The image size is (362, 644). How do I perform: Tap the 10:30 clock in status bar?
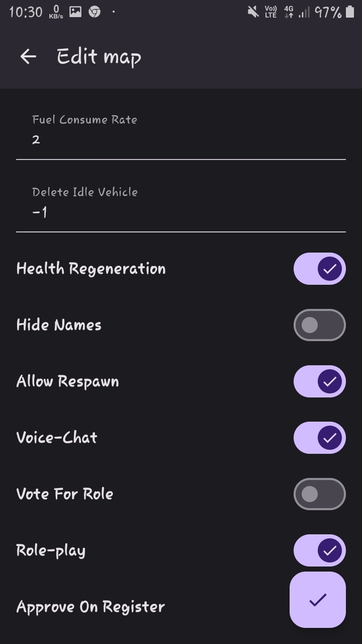coord(26,12)
